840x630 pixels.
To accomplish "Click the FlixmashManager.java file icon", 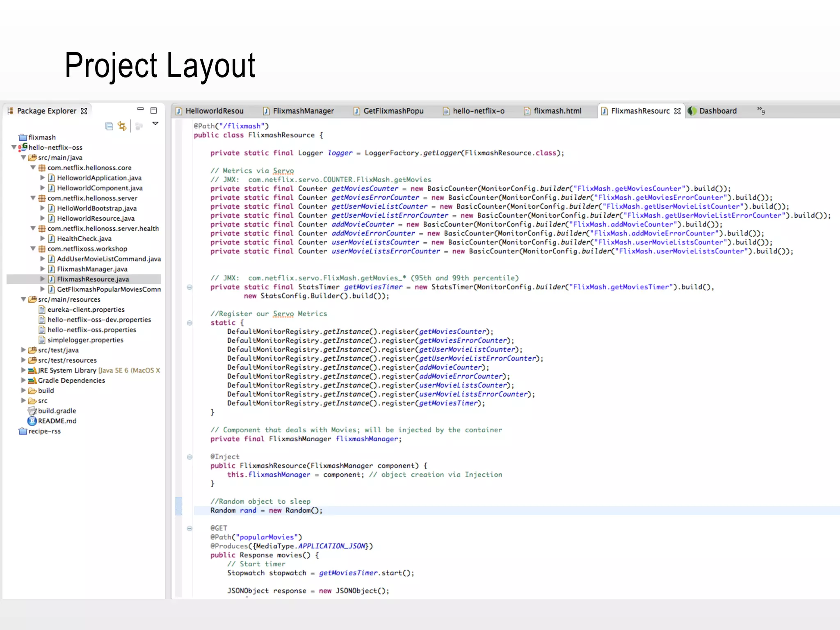I will pyautogui.click(x=51, y=269).
